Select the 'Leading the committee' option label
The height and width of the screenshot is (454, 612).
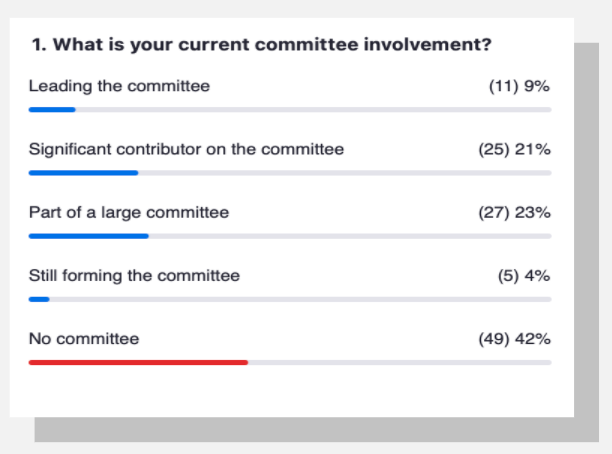click(119, 86)
